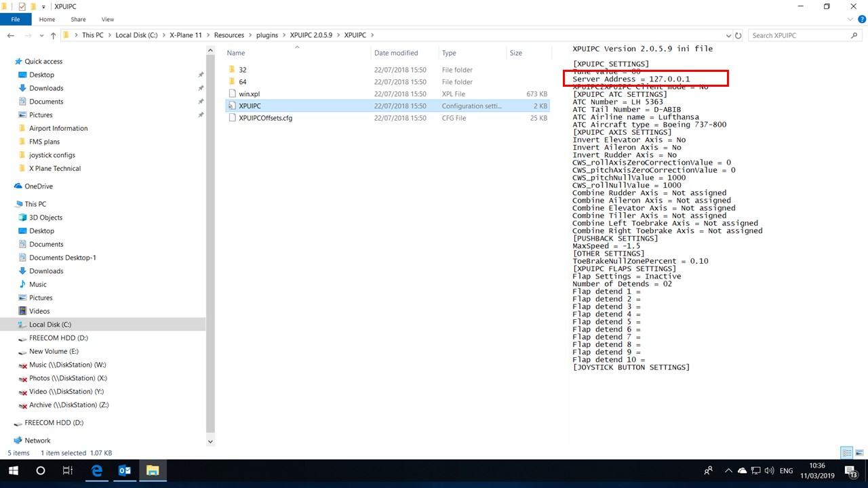Select the XPUIPCOffsets.cfg file
868x488 pixels.
(x=387, y=118)
